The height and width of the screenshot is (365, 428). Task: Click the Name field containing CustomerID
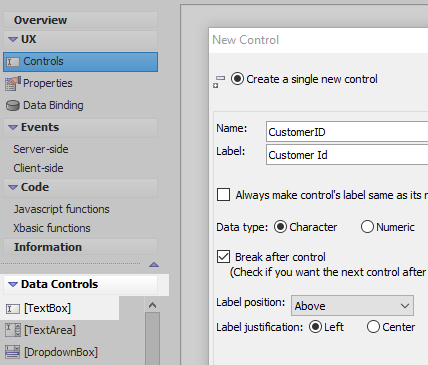347,132
